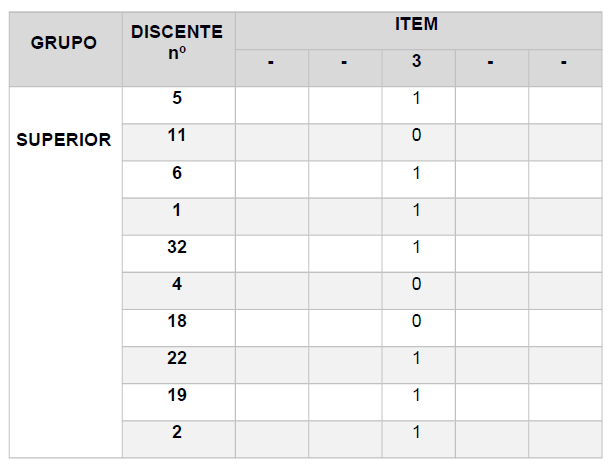Select discente number 2 cell
The height and width of the screenshot is (469, 613).
179,439
